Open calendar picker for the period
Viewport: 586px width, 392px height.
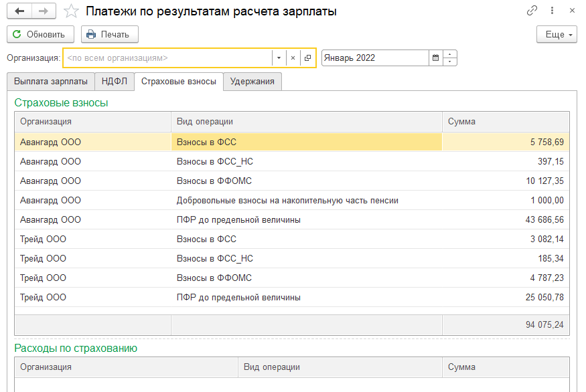436,58
